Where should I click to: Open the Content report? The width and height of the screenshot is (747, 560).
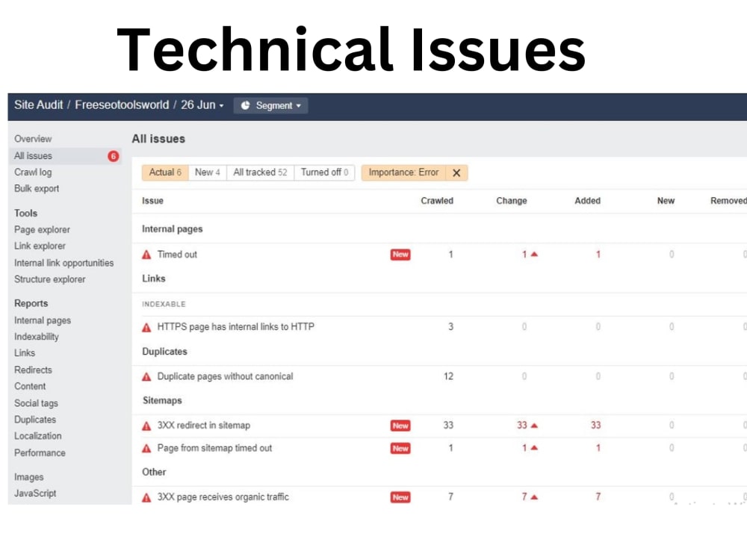[30, 386]
